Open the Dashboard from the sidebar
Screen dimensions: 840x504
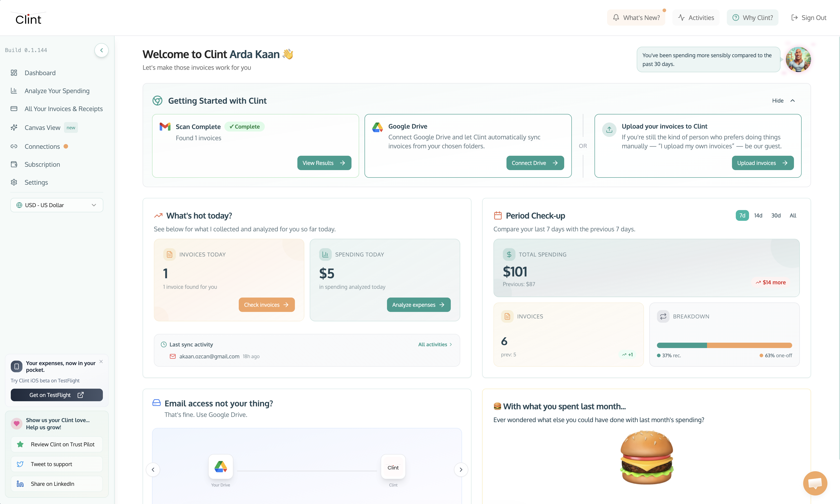point(40,73)
